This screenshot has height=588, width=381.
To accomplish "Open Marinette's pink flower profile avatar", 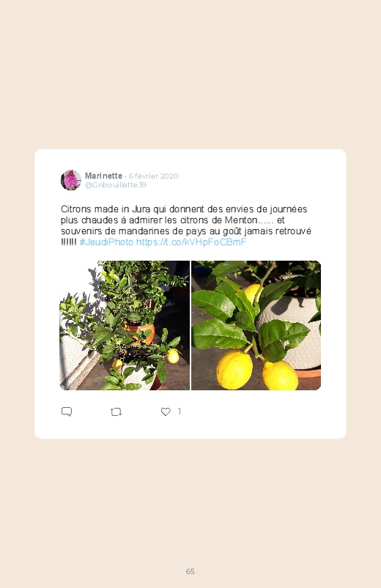I will pyautogui.click(x=71, y=180).
